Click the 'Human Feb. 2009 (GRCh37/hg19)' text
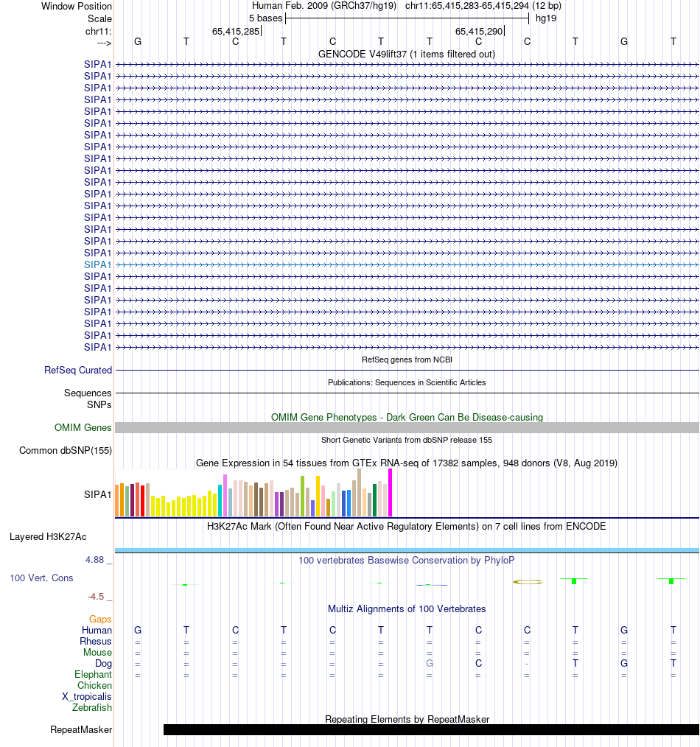This screenshot has height=747, width=700. [324, 6]
